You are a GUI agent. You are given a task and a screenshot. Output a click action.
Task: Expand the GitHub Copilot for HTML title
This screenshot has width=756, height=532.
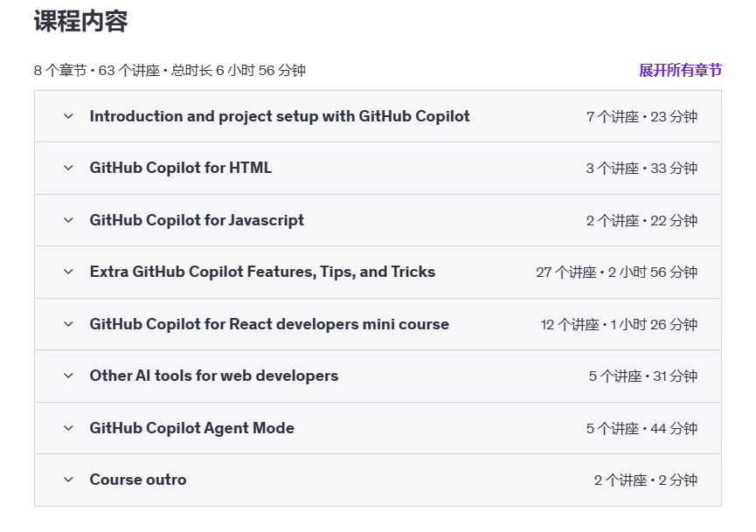pyautogui.click(x=181, y=168)
